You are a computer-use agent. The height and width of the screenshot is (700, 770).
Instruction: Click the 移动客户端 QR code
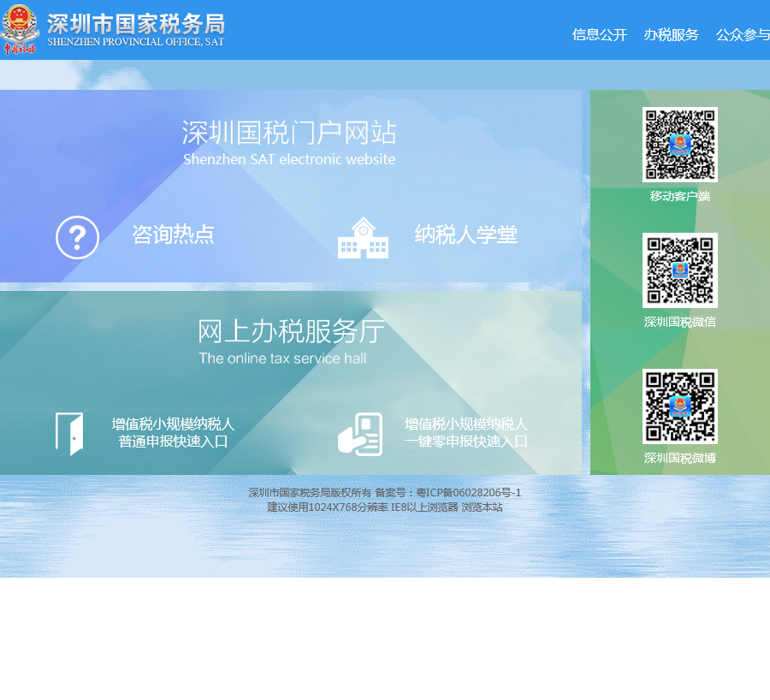679,145
